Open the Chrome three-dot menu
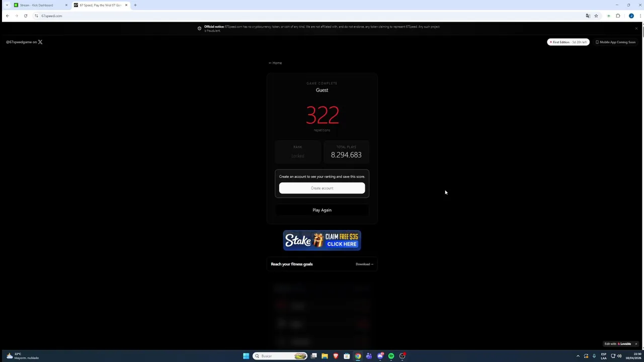 pos(640,16)
